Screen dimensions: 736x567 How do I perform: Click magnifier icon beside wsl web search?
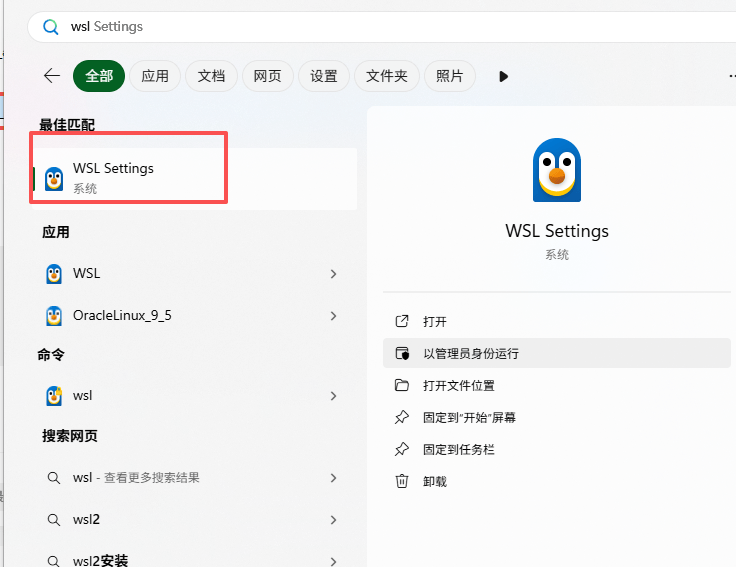point(54,478)
